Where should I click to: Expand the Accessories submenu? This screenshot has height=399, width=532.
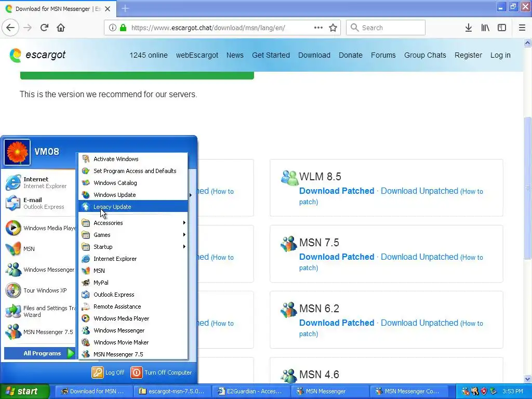pyautogui.click(x=133, y=223)
